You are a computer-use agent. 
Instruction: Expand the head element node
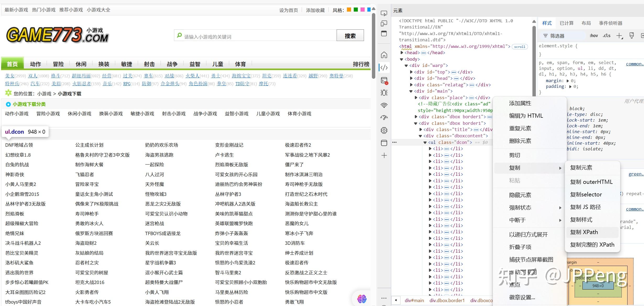pyautogui.click(x=402, y=53)
